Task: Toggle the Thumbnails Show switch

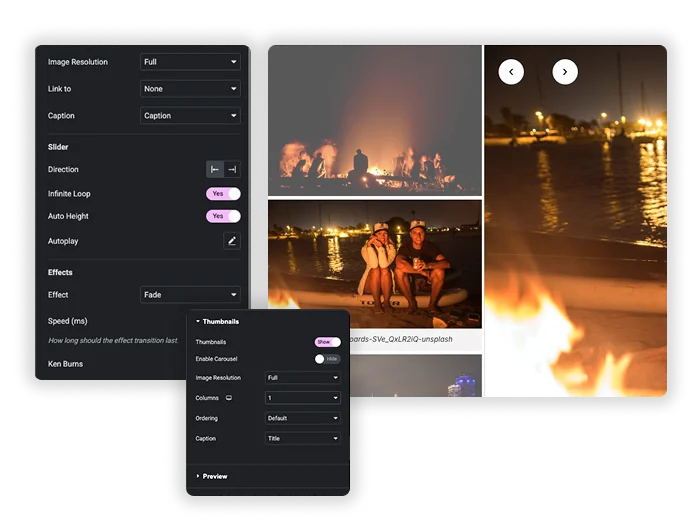Action: 328,342
